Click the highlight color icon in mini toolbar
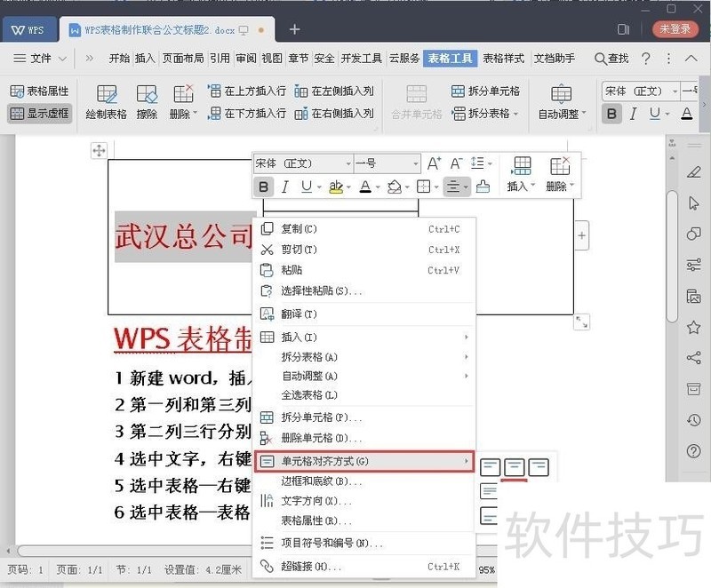 tap(336, 187)
